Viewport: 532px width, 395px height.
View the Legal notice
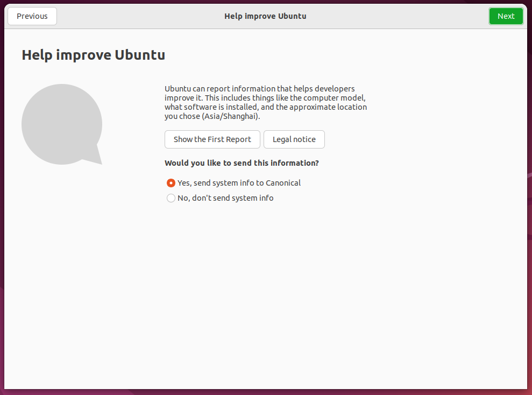tap(294, 139)
